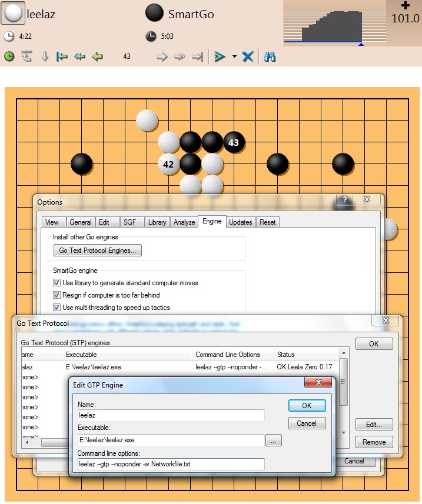Select the Engine tab
This screenshot has height=504, width=422.
[x=212, y=221]
